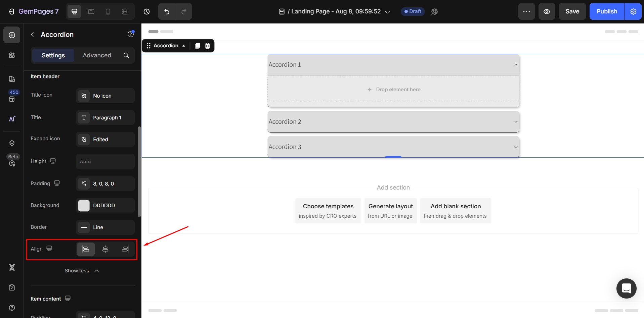The width and height of the screenshot is (644, 318).
Task: Open the DDDDDD background color swatch
Action: coord(83,205)
